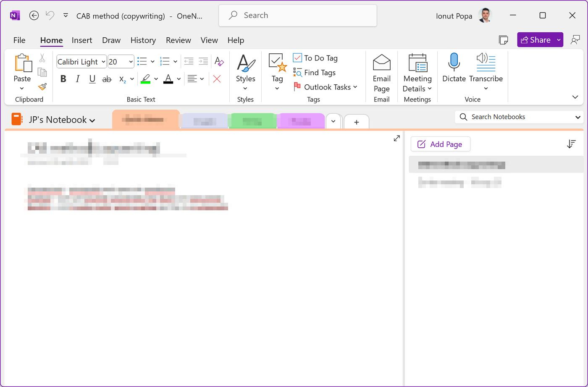Viewport: 588px width, 387px height.
Task: Open highlight color picker arrow
Action: click(x=156, y=79)
